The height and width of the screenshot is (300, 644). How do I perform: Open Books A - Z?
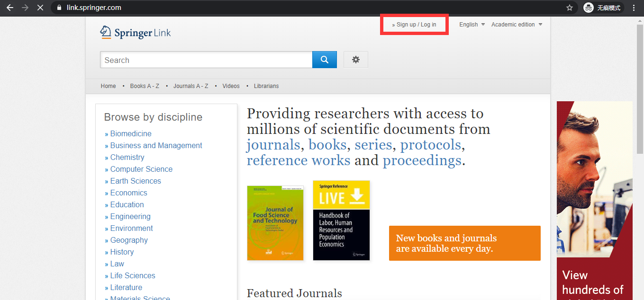(145, 86)
